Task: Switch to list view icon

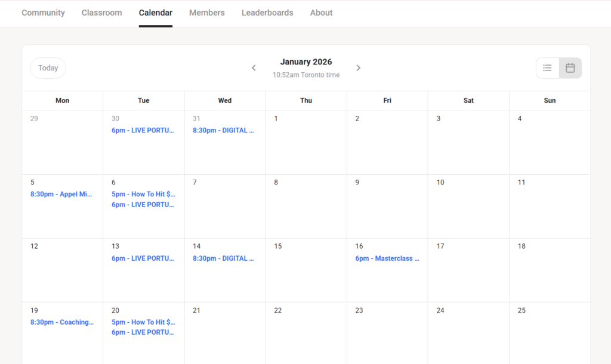Action: (547, 68)
